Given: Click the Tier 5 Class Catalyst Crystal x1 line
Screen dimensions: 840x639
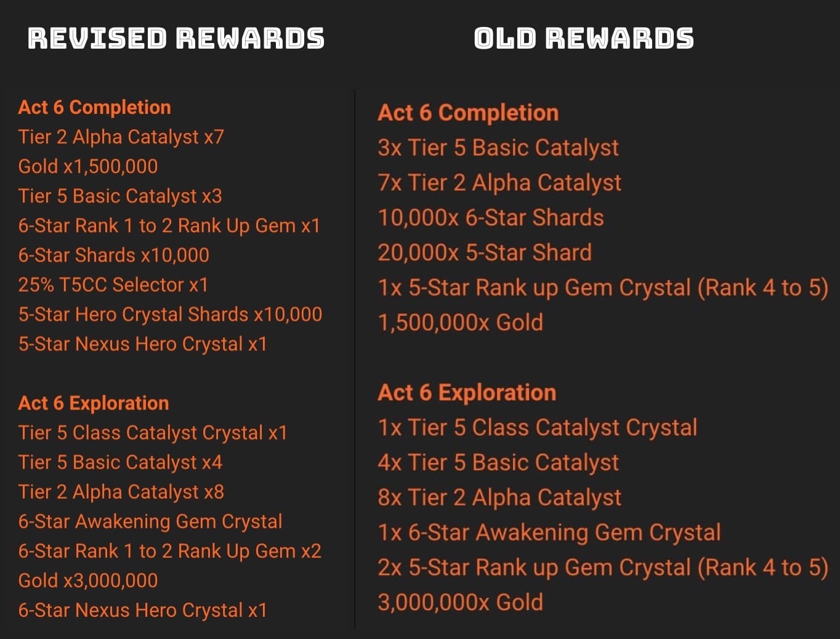Looking at the screenshot, I should [x=153, y=433].
